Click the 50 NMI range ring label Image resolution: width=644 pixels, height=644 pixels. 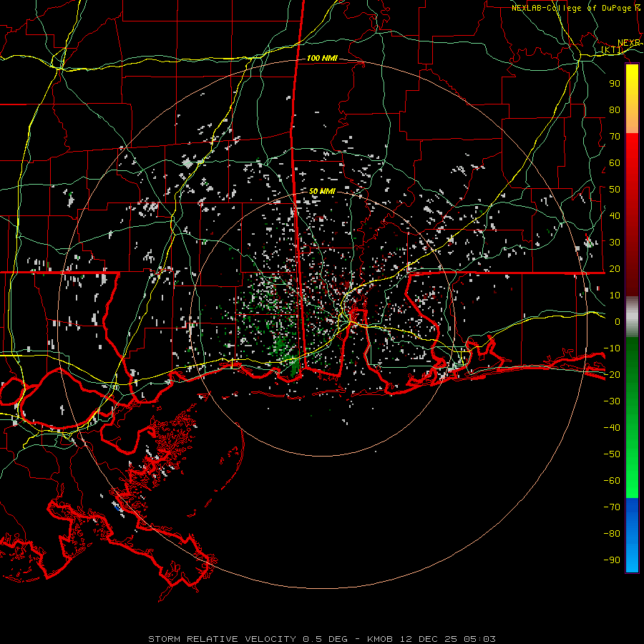click(x=322, y=191)
